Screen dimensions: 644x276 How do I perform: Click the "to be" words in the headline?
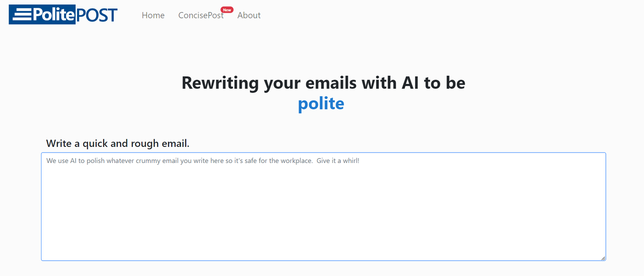(445, 83)
